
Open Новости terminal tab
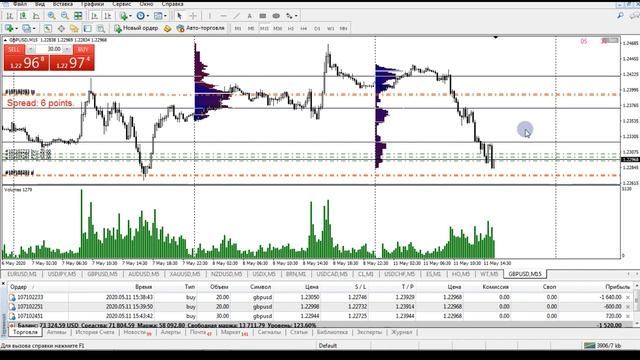tap(137, 332)
